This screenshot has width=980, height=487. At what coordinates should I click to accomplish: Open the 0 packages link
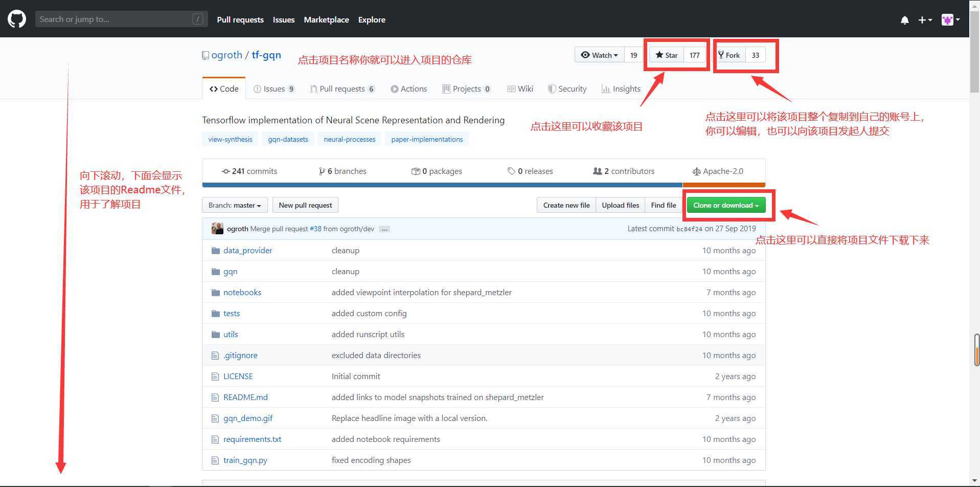point(437,171)
